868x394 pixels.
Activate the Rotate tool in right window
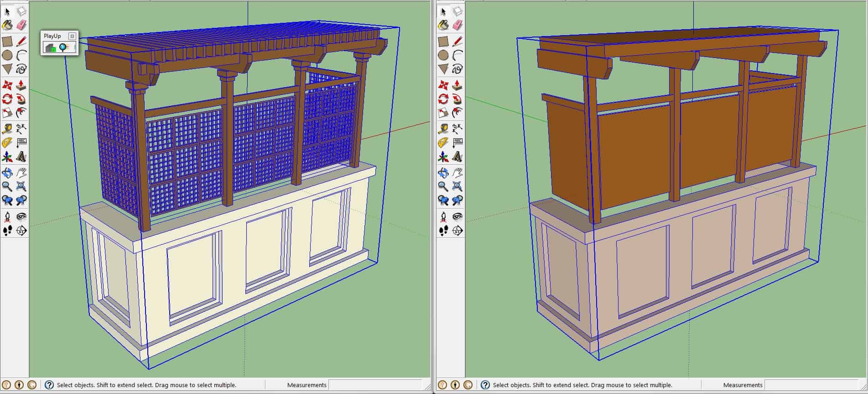(x=443, y=99)
